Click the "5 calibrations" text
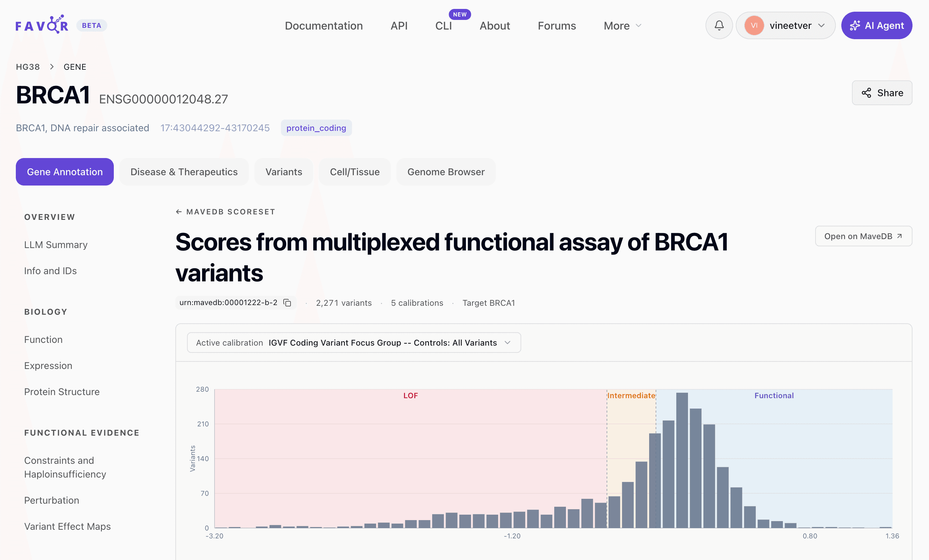Viewport: 929px width, 560px height. coord(417,303)
